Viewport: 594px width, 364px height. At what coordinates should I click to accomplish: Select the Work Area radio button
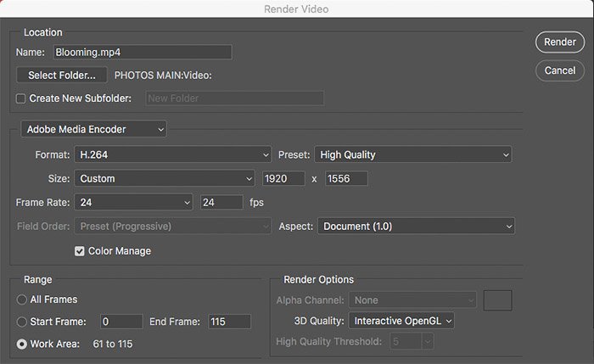(21, 344)
